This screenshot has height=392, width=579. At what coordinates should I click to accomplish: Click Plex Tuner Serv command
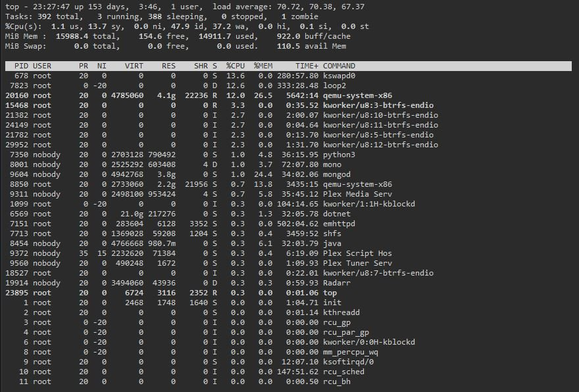click(357, 263)
